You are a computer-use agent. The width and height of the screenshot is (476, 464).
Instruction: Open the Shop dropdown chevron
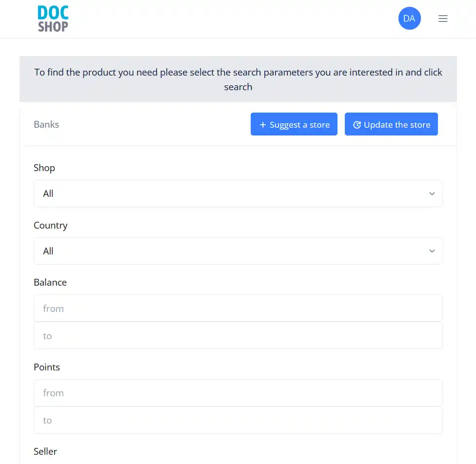[432, 193]
